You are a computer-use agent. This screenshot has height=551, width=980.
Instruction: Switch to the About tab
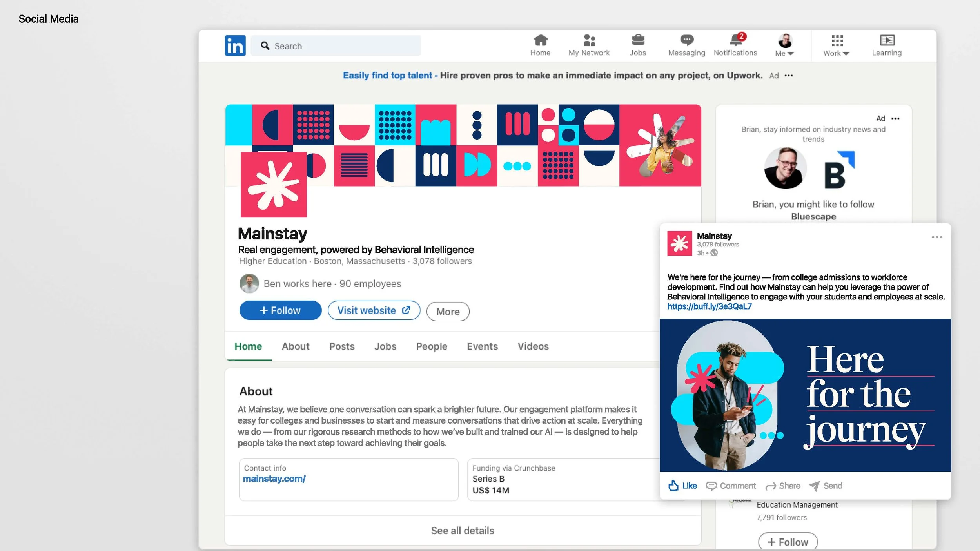point(296,346)
